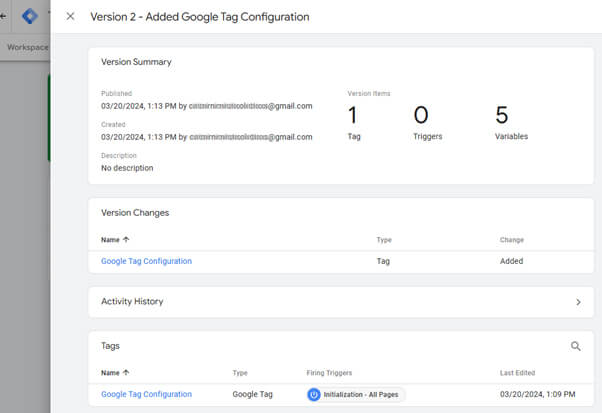Select the version item count 0 Triggers
The height and width of the screenshot is (413, 602).
[x=427, y=122]
